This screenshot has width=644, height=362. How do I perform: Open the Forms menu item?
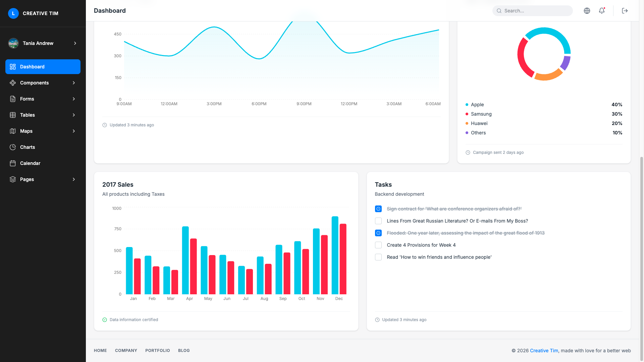click(x=27, y=99)
